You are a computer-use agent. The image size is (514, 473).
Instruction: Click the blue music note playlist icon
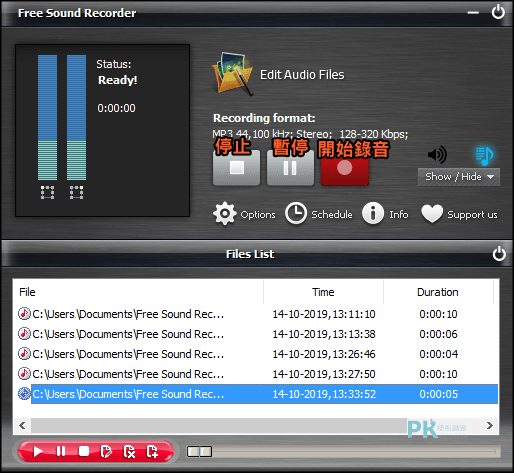point(484,155)
